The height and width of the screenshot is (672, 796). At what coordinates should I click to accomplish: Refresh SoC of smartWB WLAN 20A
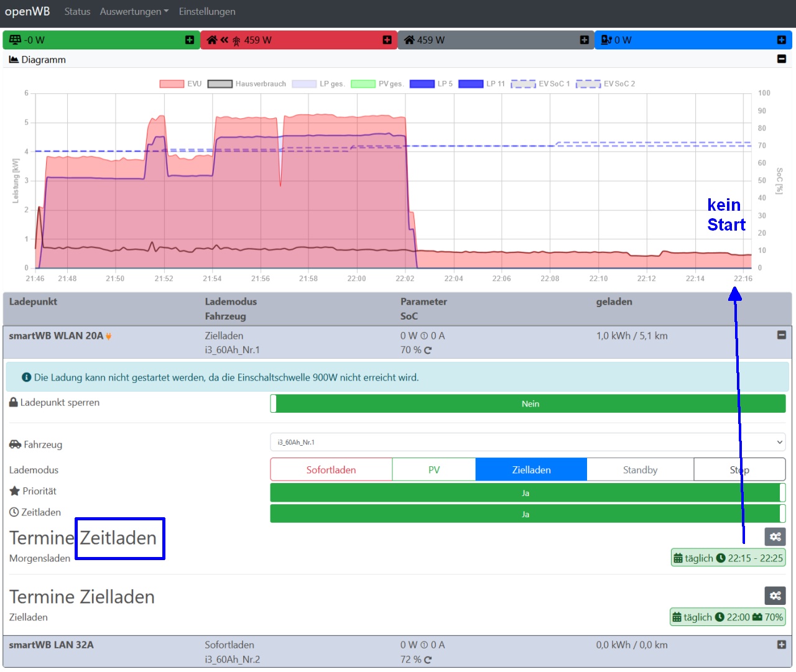(428, 351)
